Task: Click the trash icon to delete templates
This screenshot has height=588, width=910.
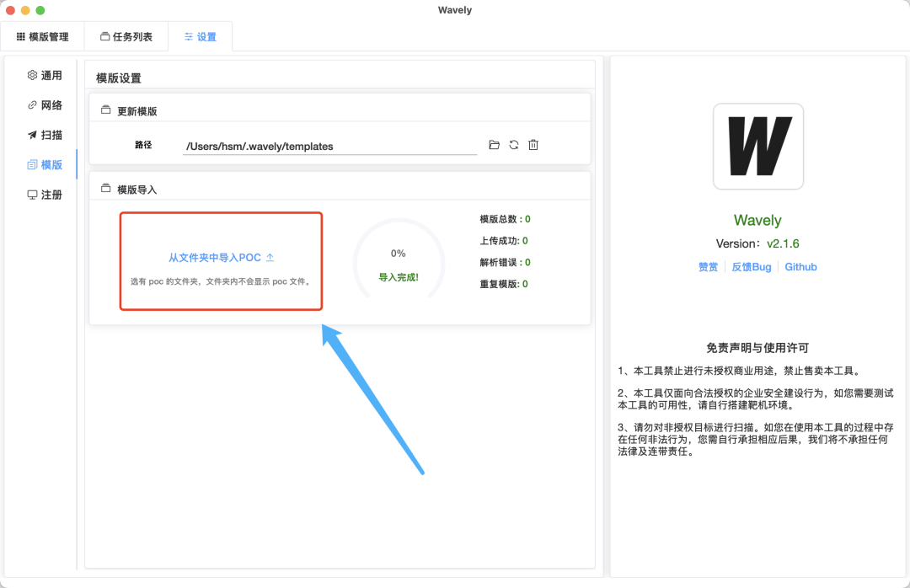Action: [x=533, y=145]
